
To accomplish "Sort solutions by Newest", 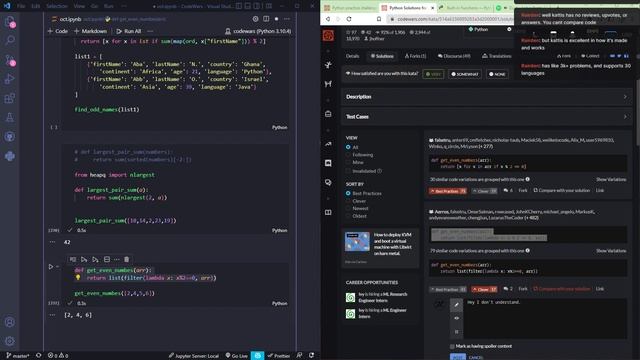I will (x=348, y=208).
